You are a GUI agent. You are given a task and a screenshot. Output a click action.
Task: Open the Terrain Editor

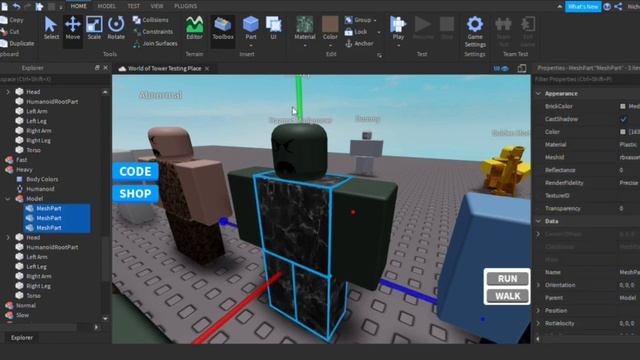click(194, 28)
